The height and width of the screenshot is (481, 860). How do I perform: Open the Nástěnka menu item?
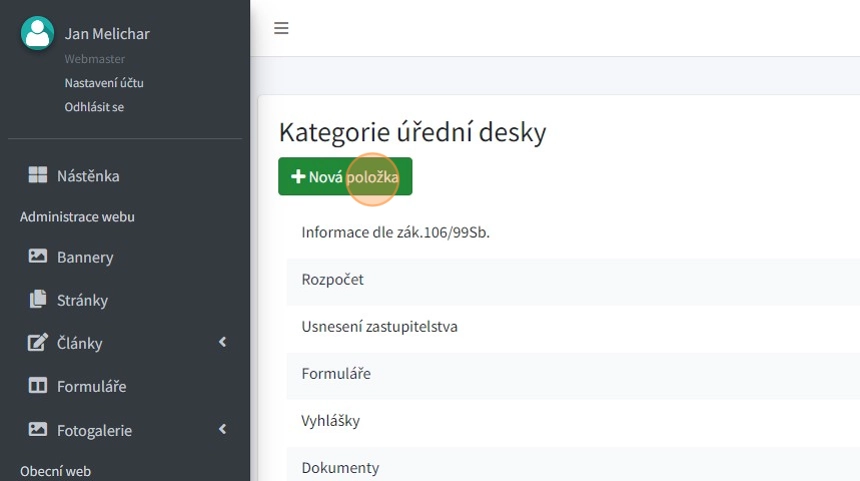88,176
